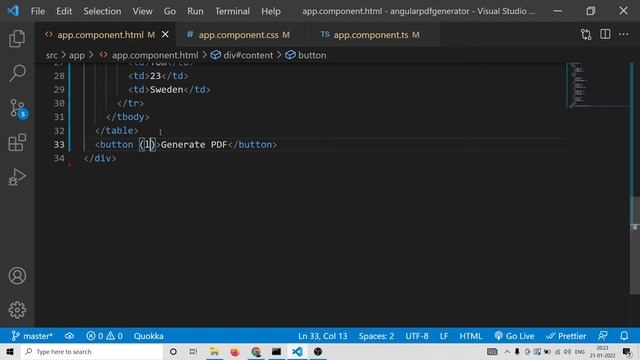This screenshot has width=640, height=360.
Task: Open the Run menu
Action: (195, 11)
